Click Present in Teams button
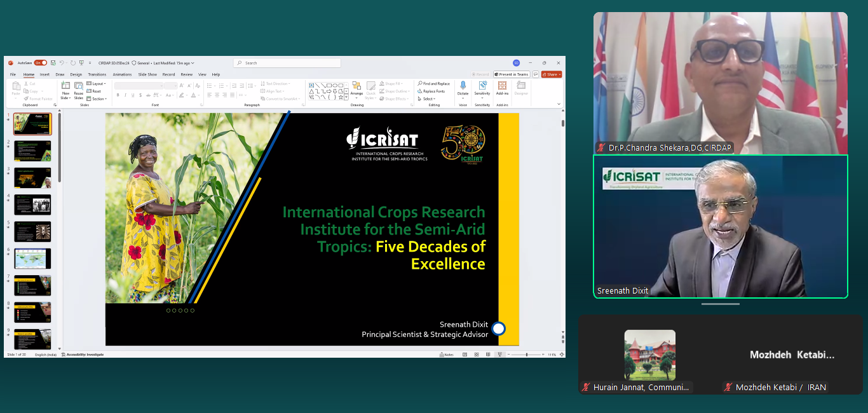Viewport: 868px width, 413px height. coord(512,74)
